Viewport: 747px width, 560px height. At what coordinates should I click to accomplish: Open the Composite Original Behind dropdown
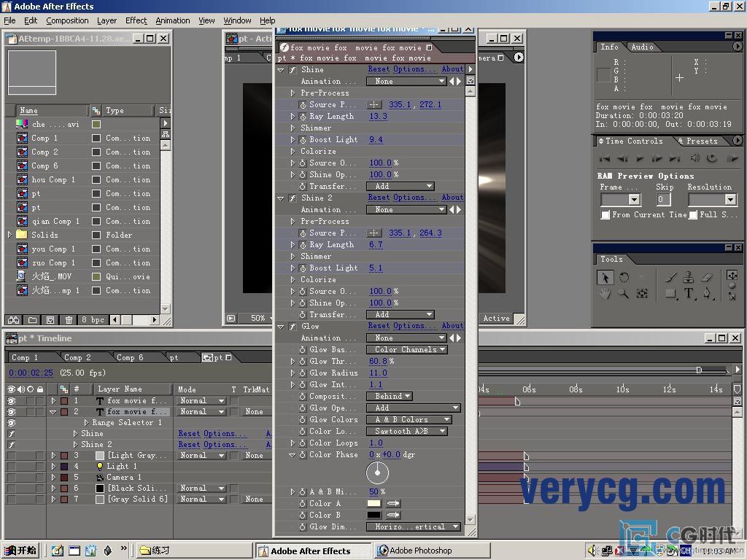tap(390, 396)
